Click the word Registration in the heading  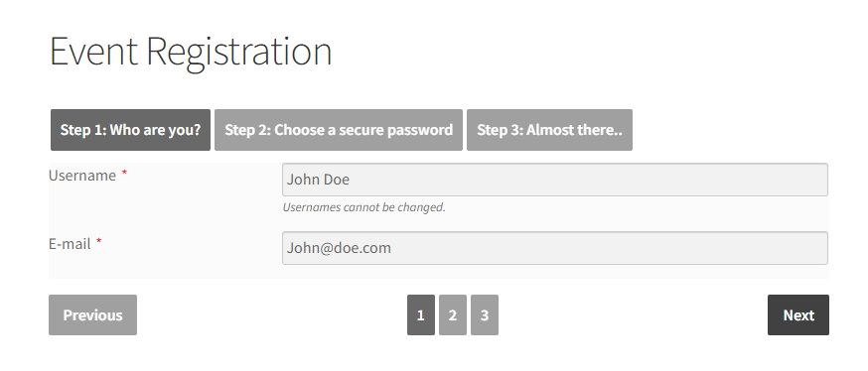[x=239, y=54]
